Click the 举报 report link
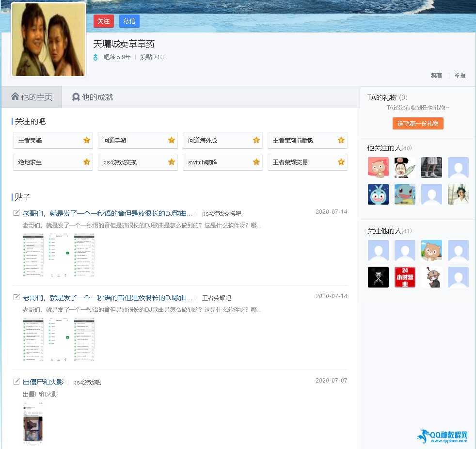 (460, 76)
